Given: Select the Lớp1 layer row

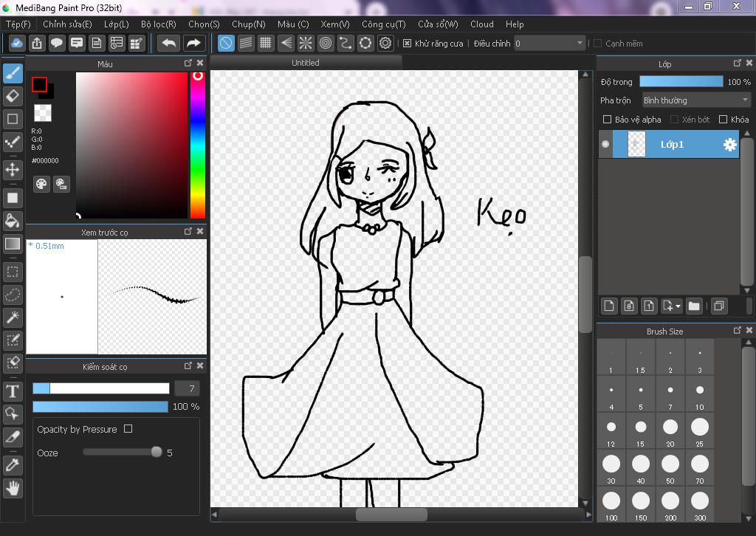Looking at the screenshot, I should pos(669,144).
